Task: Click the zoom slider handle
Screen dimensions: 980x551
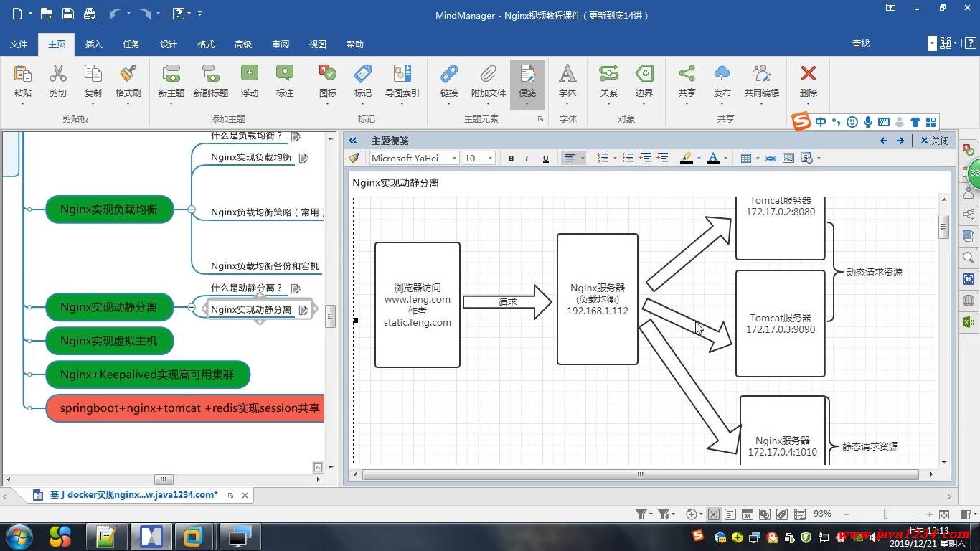Action: coord(885,514)
